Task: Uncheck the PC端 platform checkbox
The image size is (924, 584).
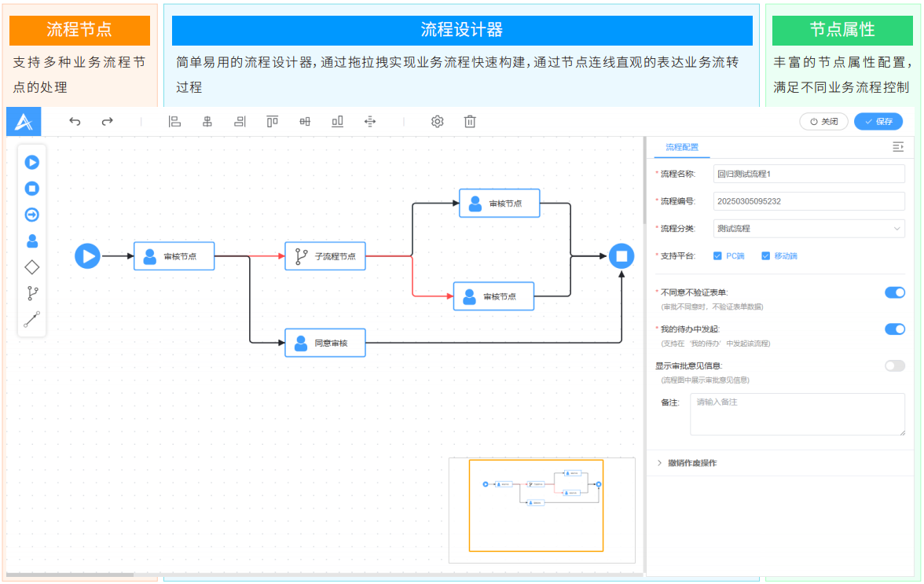Action: (x=717, y=255)
